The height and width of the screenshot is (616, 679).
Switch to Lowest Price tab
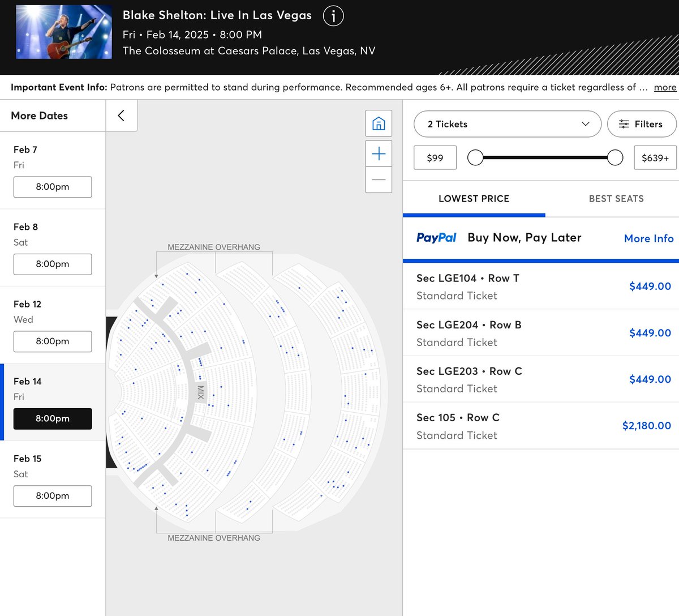(x=474, y=199)
